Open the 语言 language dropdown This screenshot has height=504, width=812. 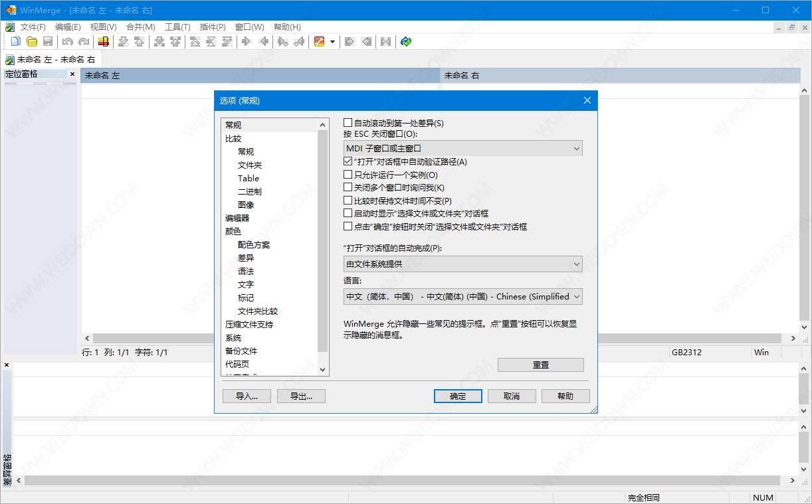point(463,297)
